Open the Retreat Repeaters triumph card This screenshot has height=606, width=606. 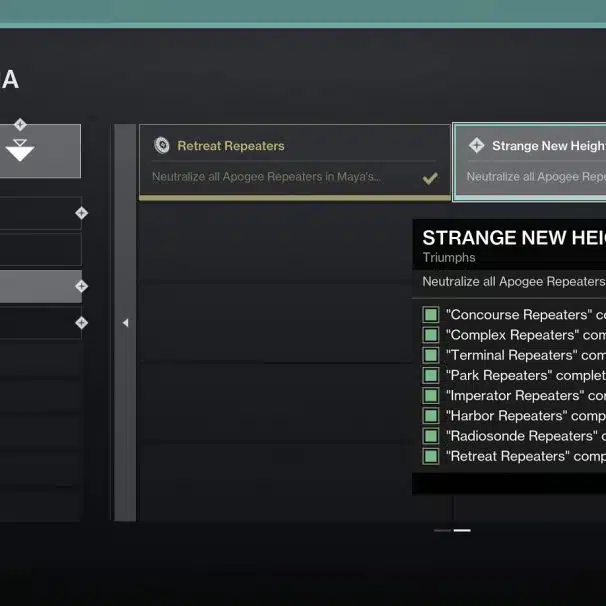pyautogui.click(x=295, y=162)
